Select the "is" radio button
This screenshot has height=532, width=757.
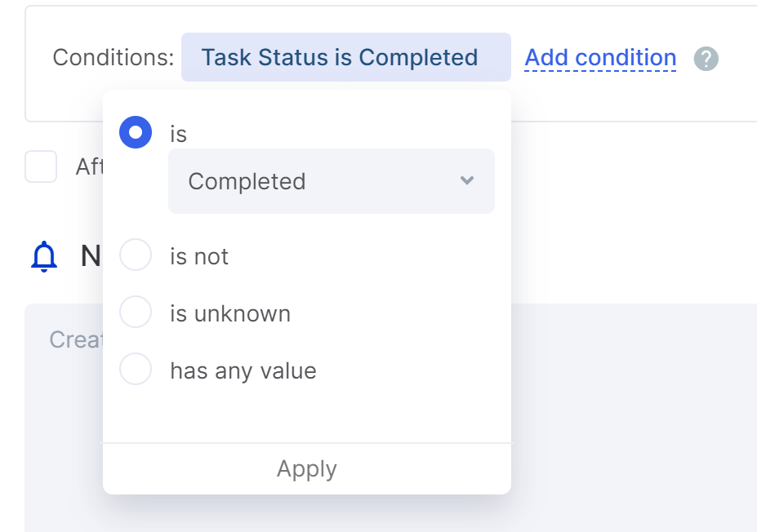pos(136,132)
